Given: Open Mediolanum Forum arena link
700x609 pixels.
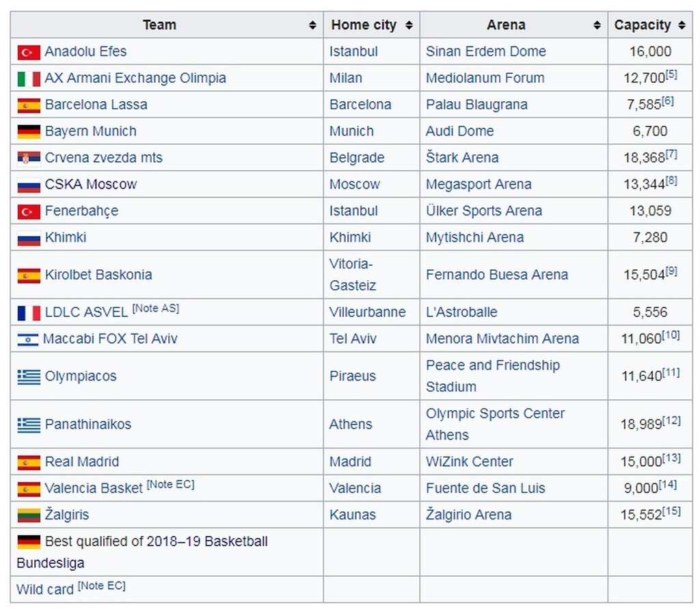Looking at the screenshot, I should click(485, 78).
